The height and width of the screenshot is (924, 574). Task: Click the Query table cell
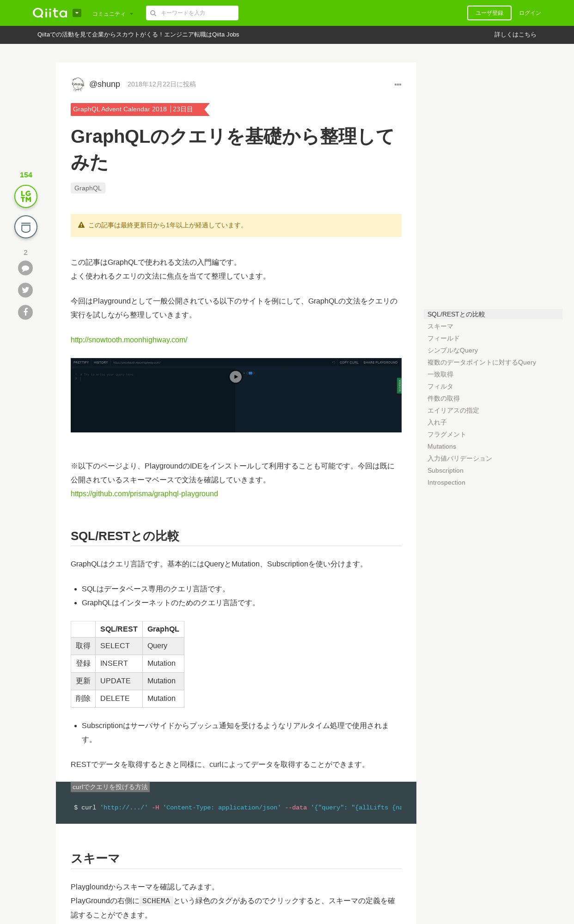coord(163,646)
